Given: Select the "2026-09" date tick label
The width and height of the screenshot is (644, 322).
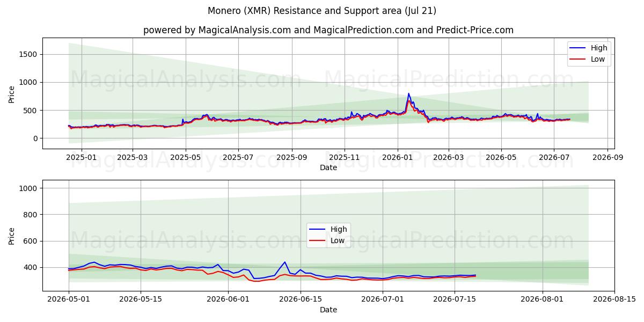Looking at the screenshot, I should [x=608, y=157].
